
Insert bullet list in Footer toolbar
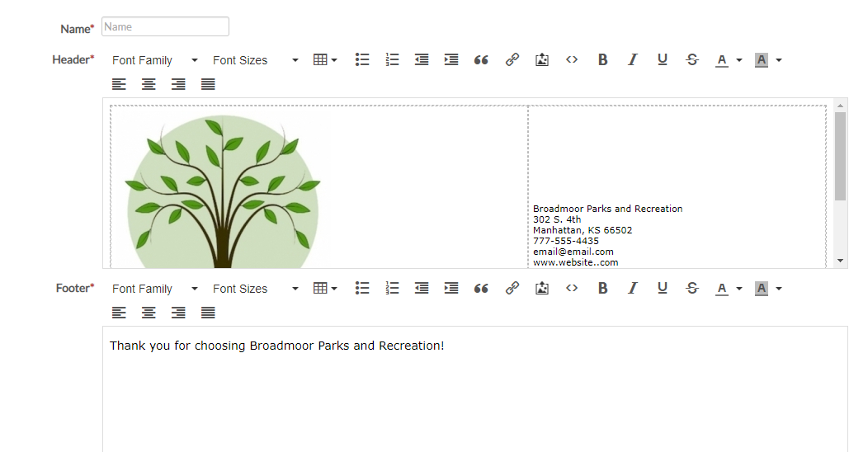(x=362, y=288)
